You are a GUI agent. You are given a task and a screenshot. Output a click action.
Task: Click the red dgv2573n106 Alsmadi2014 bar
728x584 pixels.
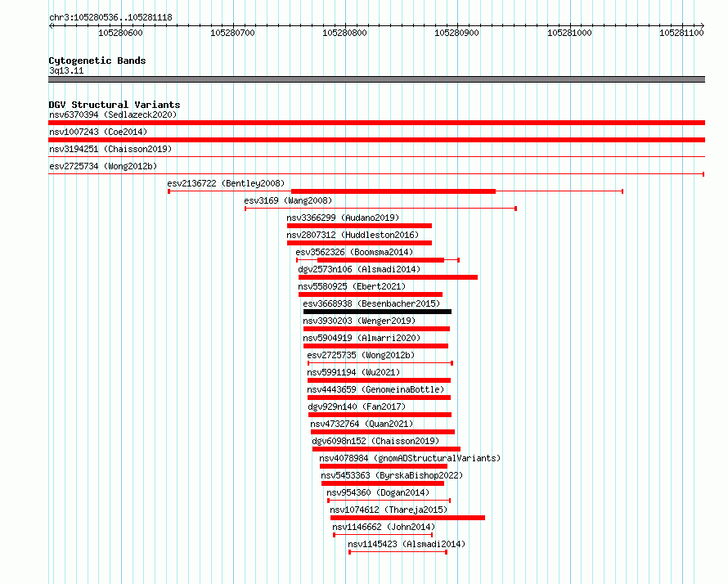click(389, 277)
